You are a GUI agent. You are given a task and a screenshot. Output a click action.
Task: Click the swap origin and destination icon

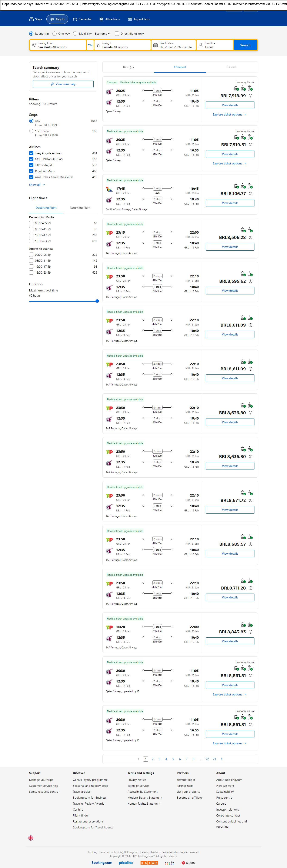click(90, 45)
